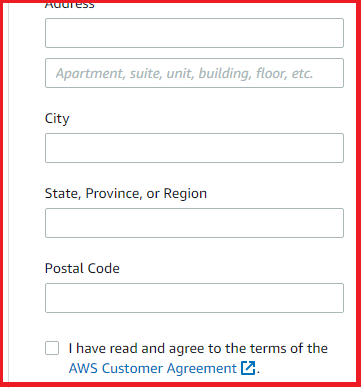361x388 pixels.
Task: Click the word "Customer" in the blue link
Action: pos(133,368)
